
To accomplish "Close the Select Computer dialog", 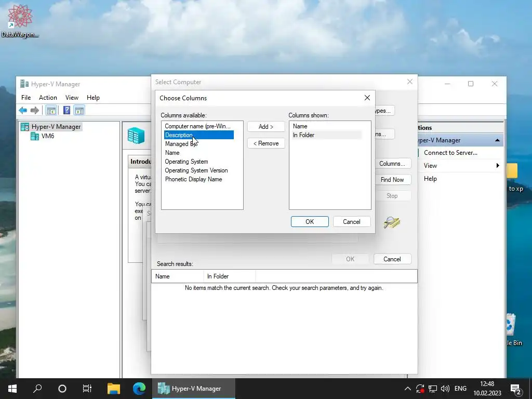I will (x=410, y=82).
